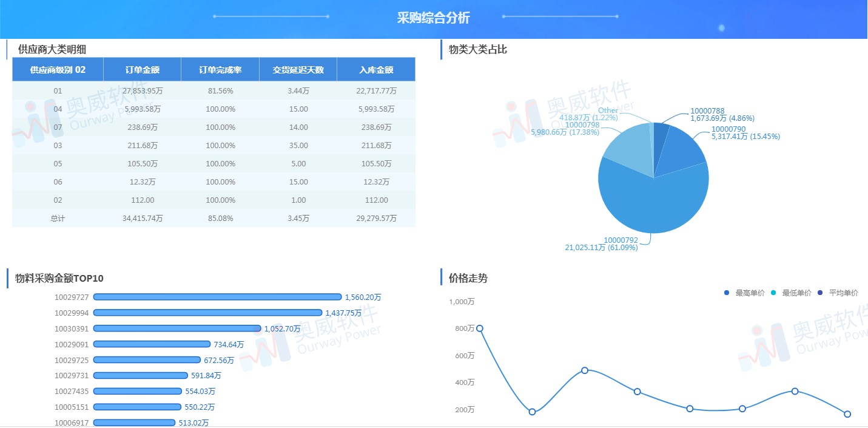Sort by 供应商级别 02 column header

pyautogui.click(x=58, y=70)
